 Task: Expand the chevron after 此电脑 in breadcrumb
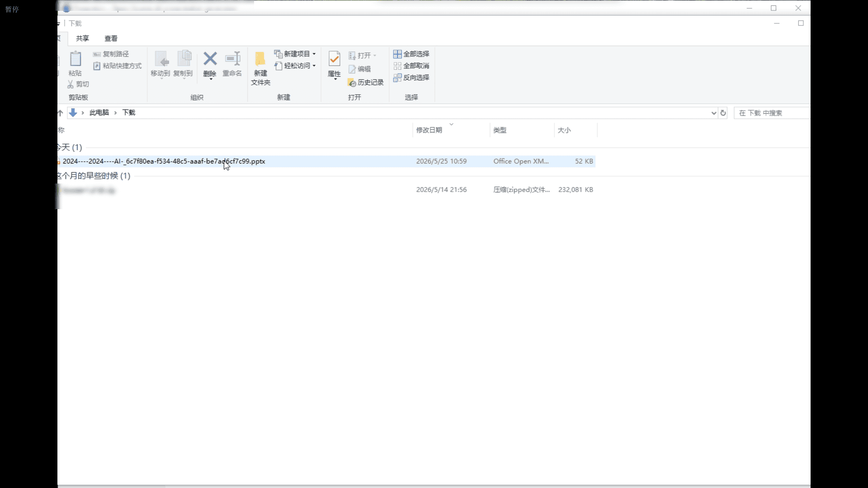[x=116, y=113]
